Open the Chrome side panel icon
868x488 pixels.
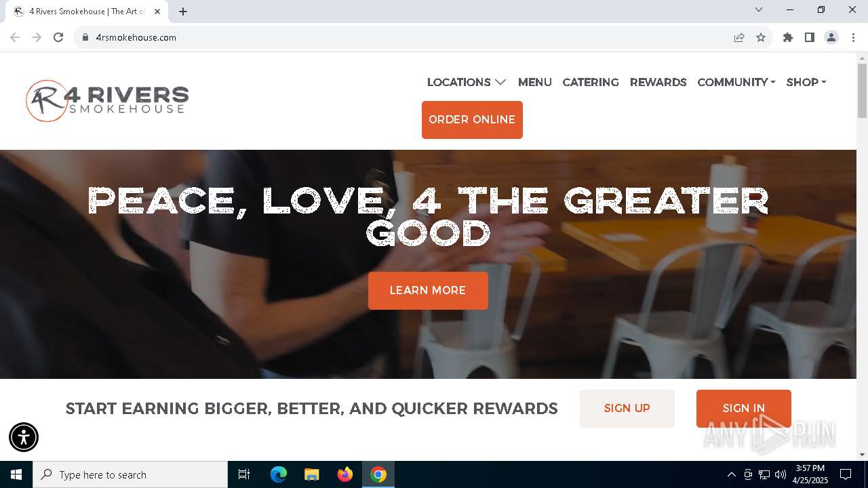click(810, 37)
